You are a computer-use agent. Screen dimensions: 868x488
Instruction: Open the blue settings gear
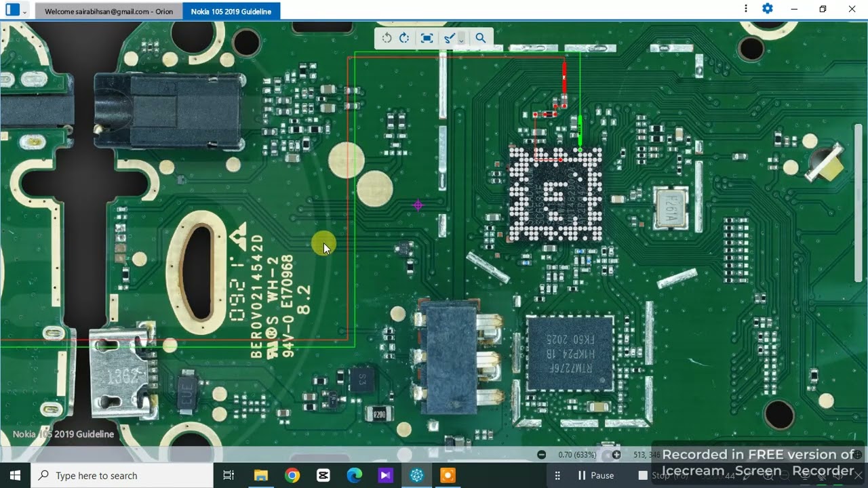coord(768,9)
